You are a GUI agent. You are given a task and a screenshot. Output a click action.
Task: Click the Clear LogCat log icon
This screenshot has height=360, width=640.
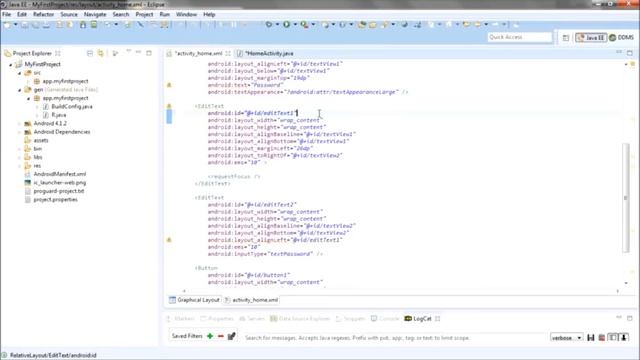click(x=602, y=338)
